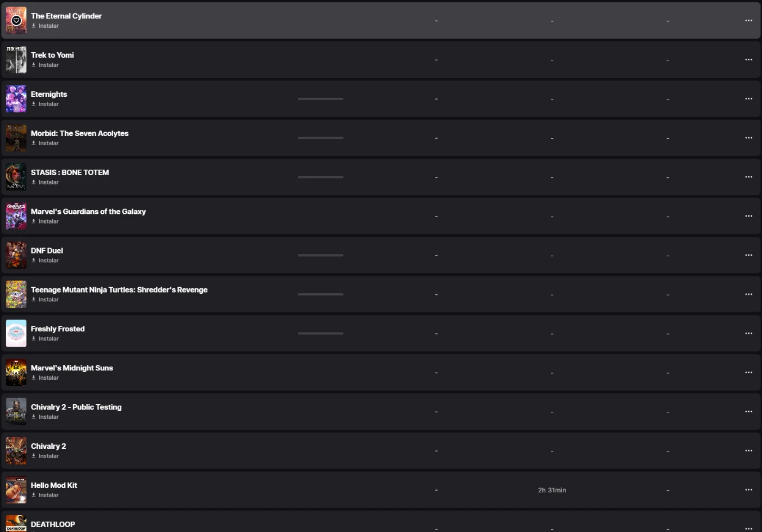Image resolution: width=762 pixels, height=532 pixels.
Task: Click the Eternights cover art
Action: click(x=16, y=99)
